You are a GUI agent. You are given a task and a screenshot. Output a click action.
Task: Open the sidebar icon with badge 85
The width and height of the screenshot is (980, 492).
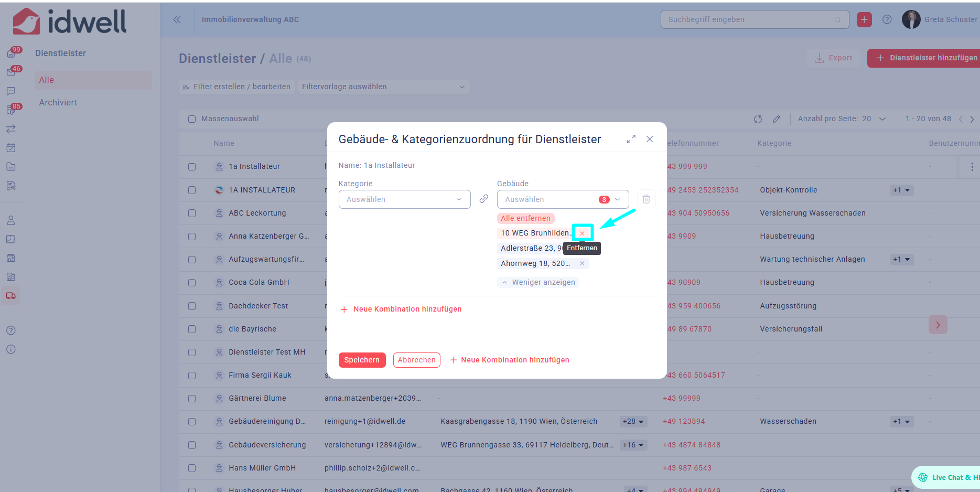tap(11, 110)
